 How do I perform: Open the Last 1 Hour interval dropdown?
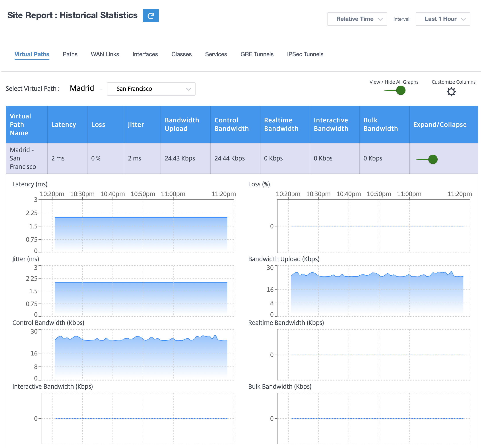coord(443,19)
